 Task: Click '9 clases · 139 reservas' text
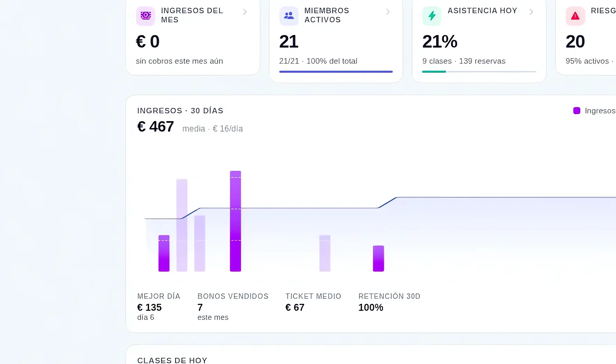click(464, 61)
